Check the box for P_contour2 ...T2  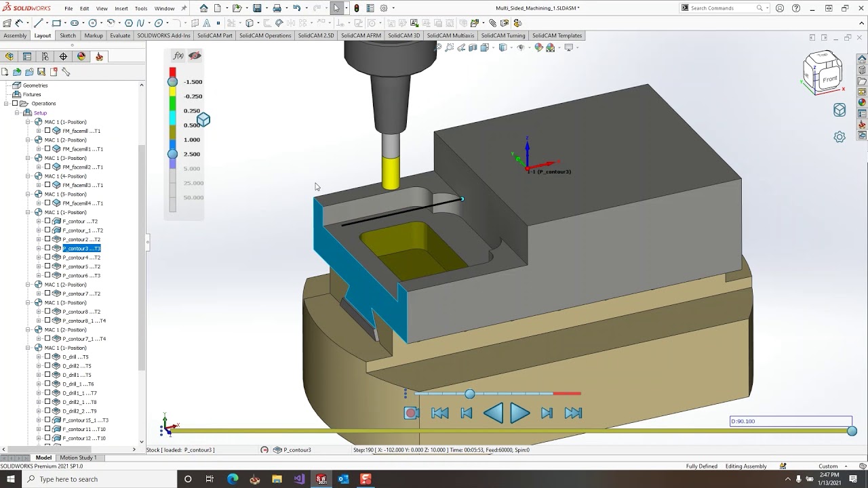pos(47,239)
